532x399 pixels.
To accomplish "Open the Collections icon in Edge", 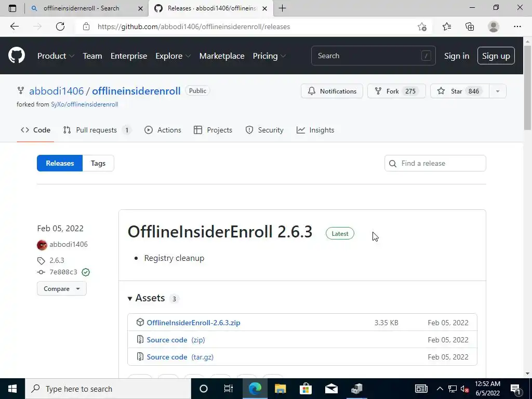I will click(470, 26).
